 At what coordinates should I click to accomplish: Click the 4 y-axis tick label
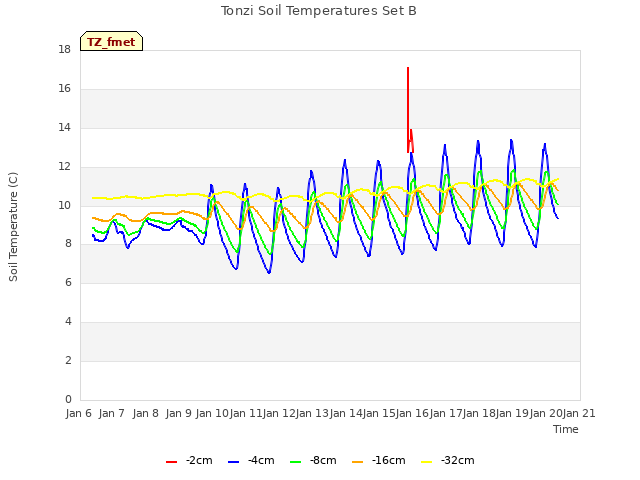coord(68,322)
